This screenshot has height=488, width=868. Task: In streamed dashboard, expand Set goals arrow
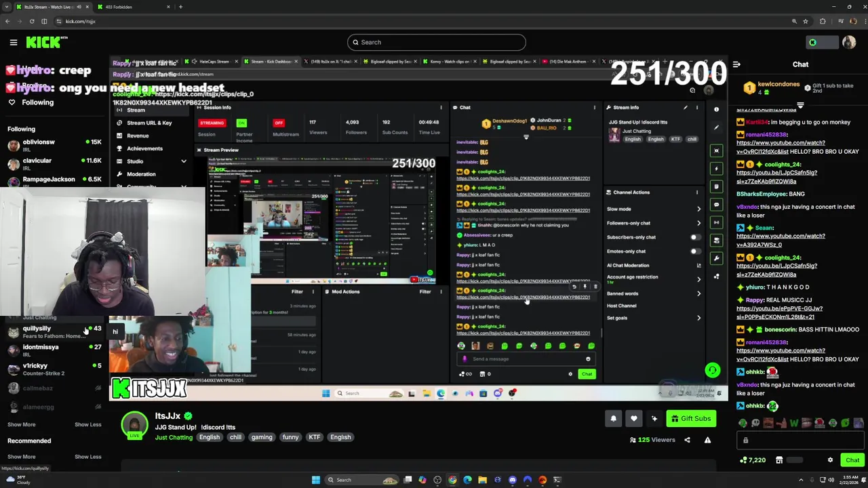click(x=698, y=318)
